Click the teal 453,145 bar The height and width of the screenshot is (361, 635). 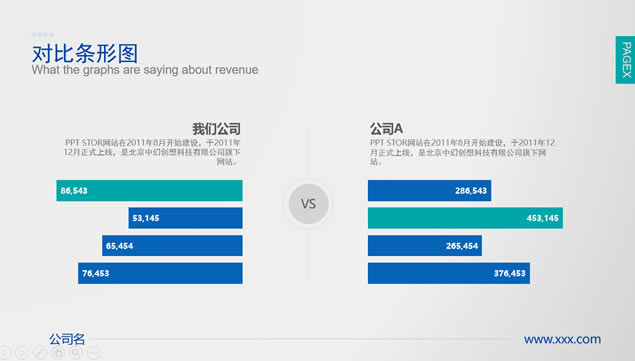click(x=465, y=218)
